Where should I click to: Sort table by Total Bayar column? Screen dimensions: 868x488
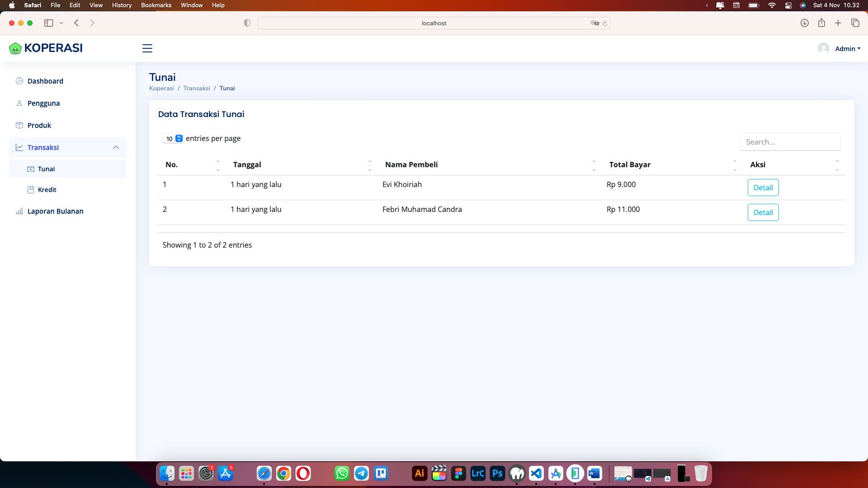pos(630,164)
